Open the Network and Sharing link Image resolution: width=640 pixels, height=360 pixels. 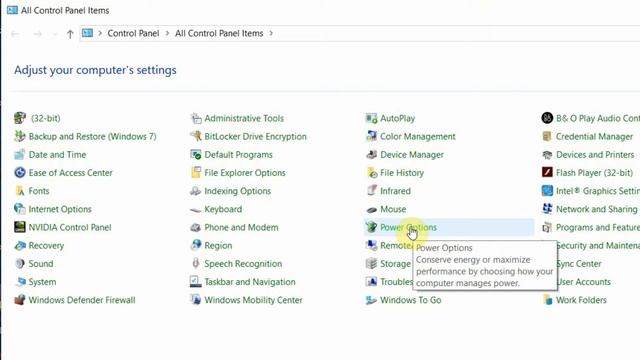[x=596, y=209]
